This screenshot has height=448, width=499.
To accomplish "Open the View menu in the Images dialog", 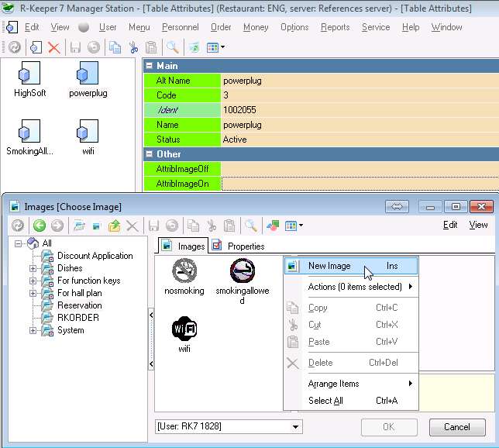I will [x=478, y=225].
